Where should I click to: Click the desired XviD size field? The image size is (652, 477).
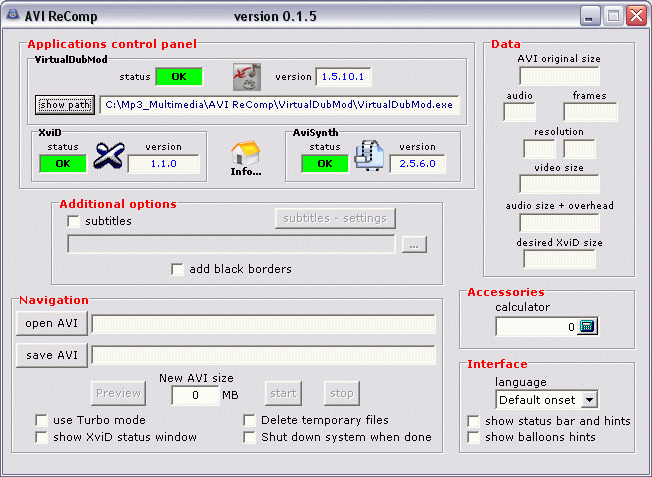[559, 260]
